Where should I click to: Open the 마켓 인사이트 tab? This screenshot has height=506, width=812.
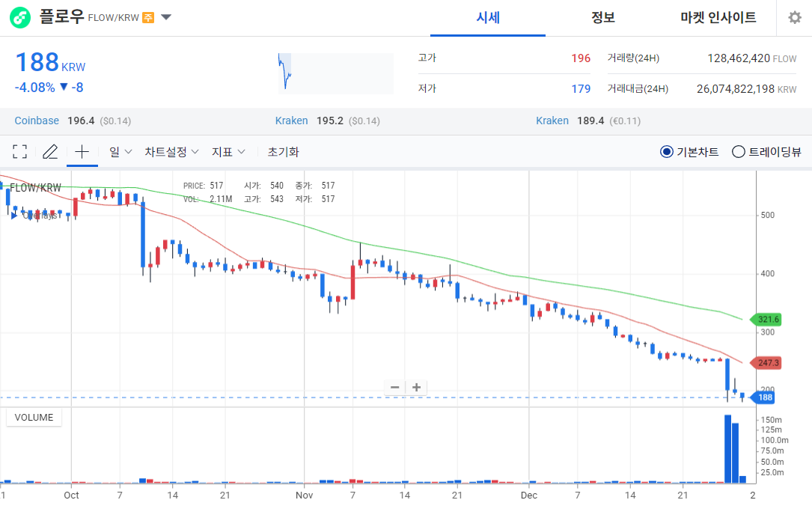coord(718,17)
